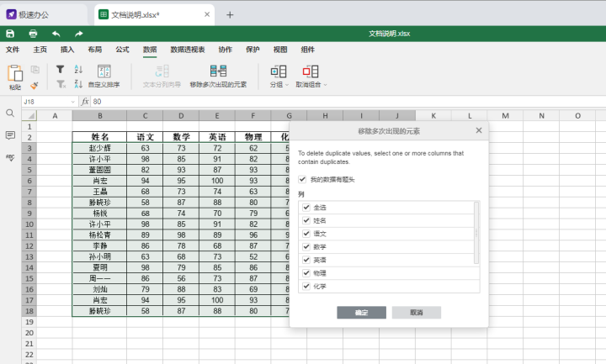The width and height of the screenshot is (606, 364).
Task: Open a new tab with the plus button
Action: coord(230,14)
